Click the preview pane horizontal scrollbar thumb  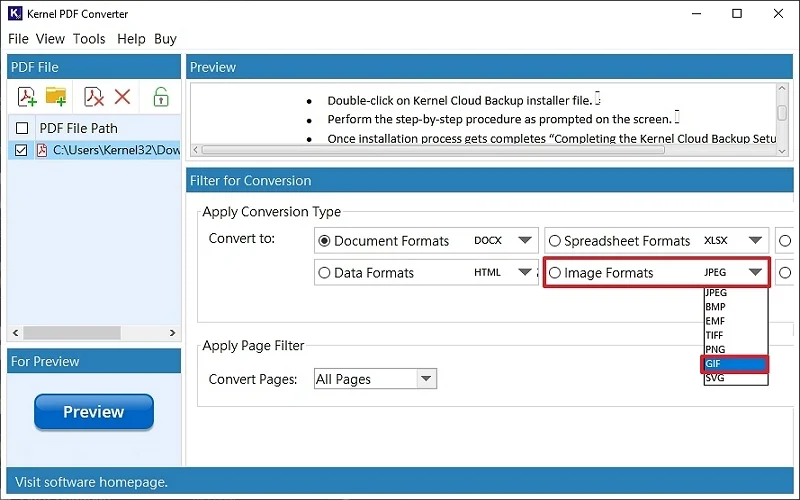[x=433, y=150]
